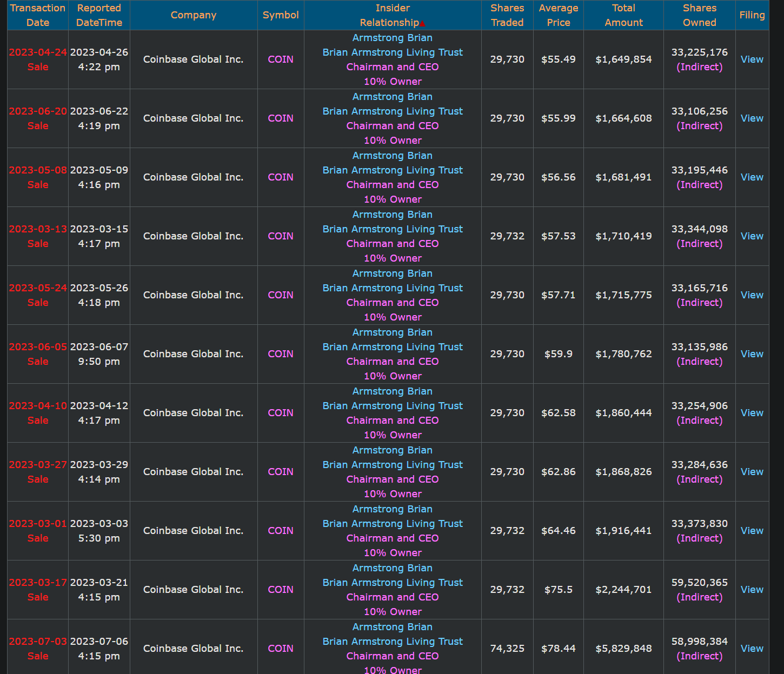The height and width of the screenshot is (674, 784).
Task: Click Armstrong Brian name in the 2023-05-08 row
Action: pos(392,156)
